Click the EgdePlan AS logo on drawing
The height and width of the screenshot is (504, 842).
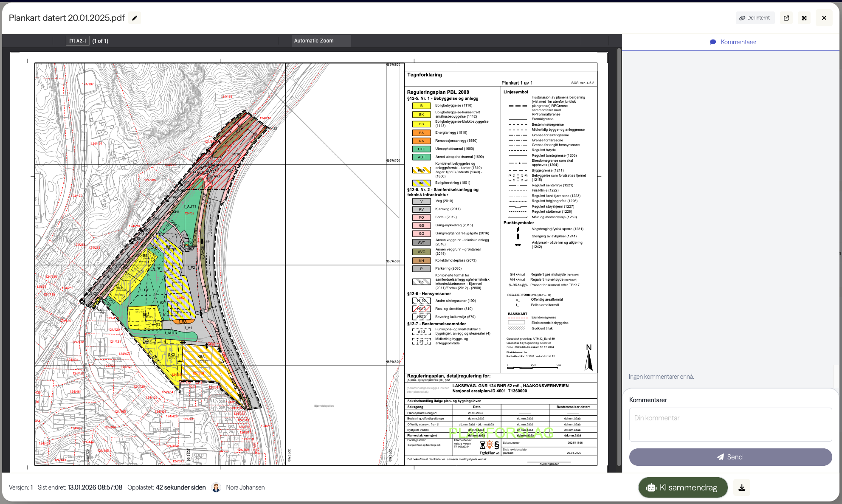click(x=490, y=448)
